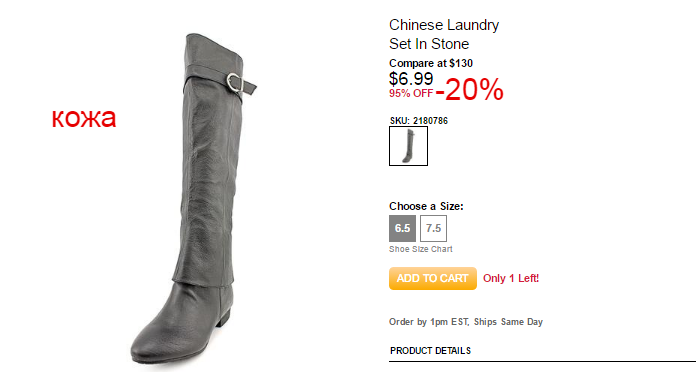The height and width of the screenshot is (372, 696).
Task: Open the Shoe Size Chart link
Action: 421,249
